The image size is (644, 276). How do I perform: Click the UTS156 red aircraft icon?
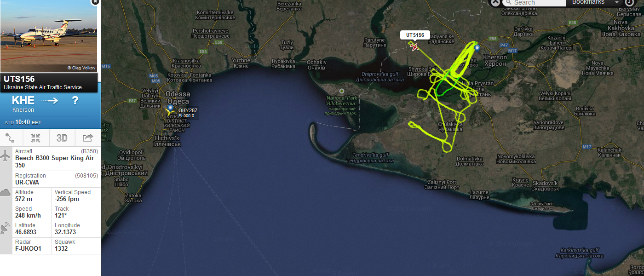click(414, 46)
